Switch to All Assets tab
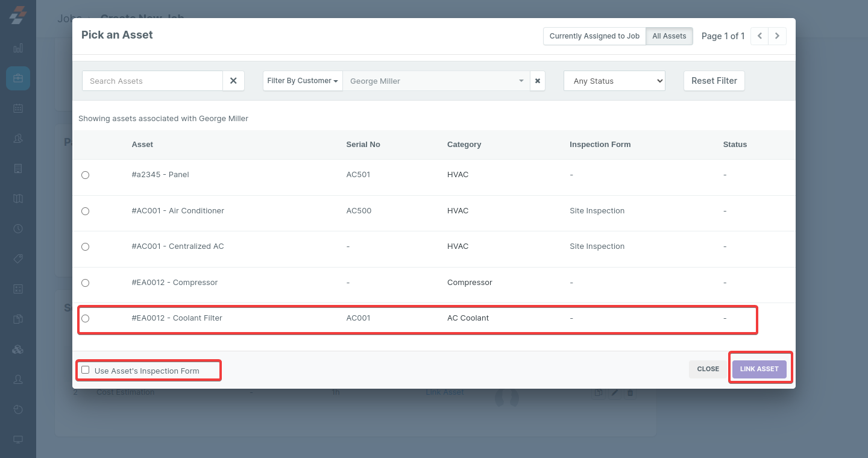 coord(669,36)
